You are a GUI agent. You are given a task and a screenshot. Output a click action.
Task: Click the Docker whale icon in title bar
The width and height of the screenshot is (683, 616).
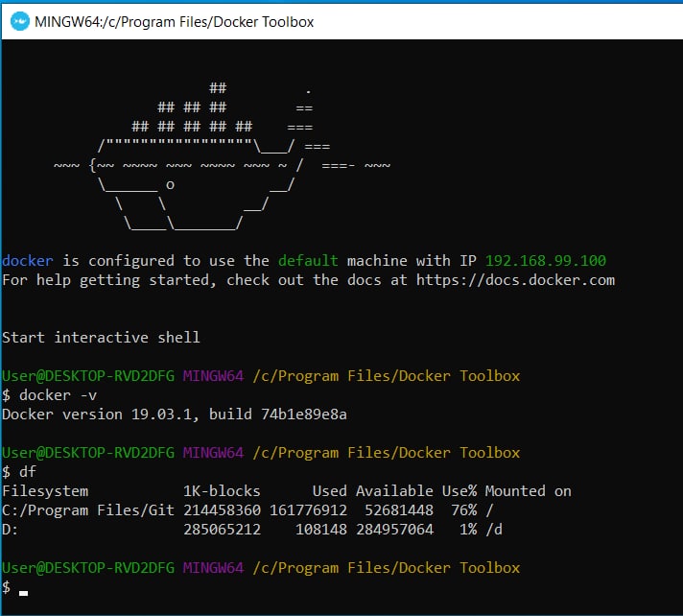[x=19, y=21]
